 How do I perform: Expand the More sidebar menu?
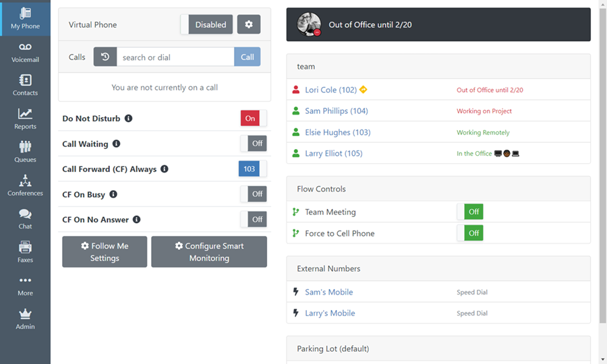[25, 286]
